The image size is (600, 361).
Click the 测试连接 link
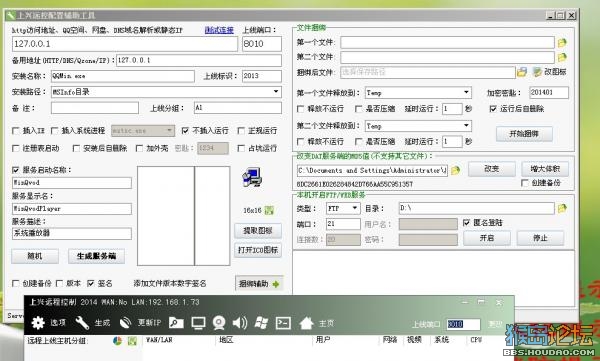219,30
